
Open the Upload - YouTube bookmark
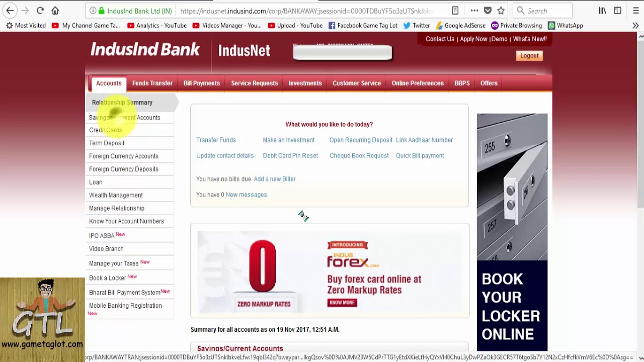pyautogui.click(x=295, y=25)
